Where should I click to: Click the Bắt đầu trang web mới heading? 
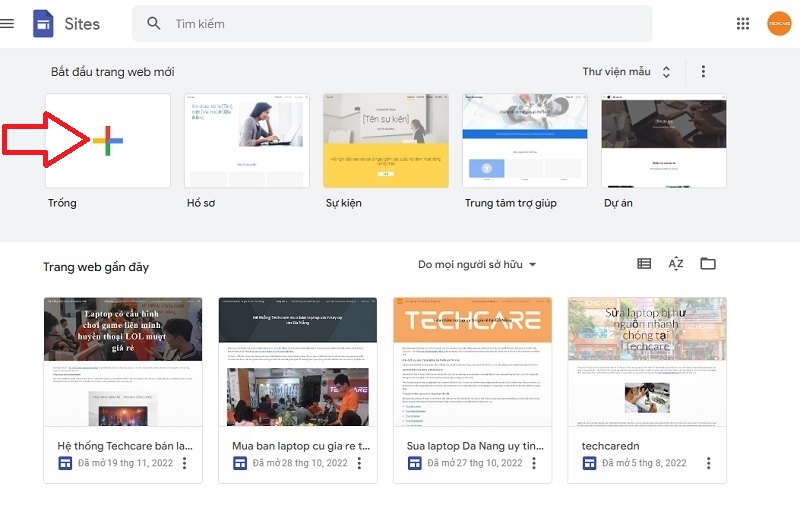[113, 72]
